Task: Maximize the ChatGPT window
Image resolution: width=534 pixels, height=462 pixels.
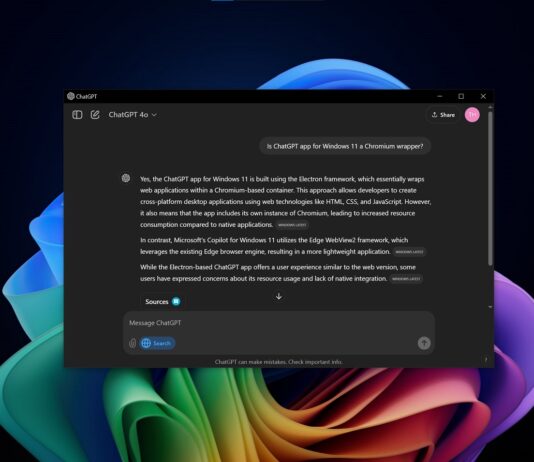Action: [x=461, y=96]
